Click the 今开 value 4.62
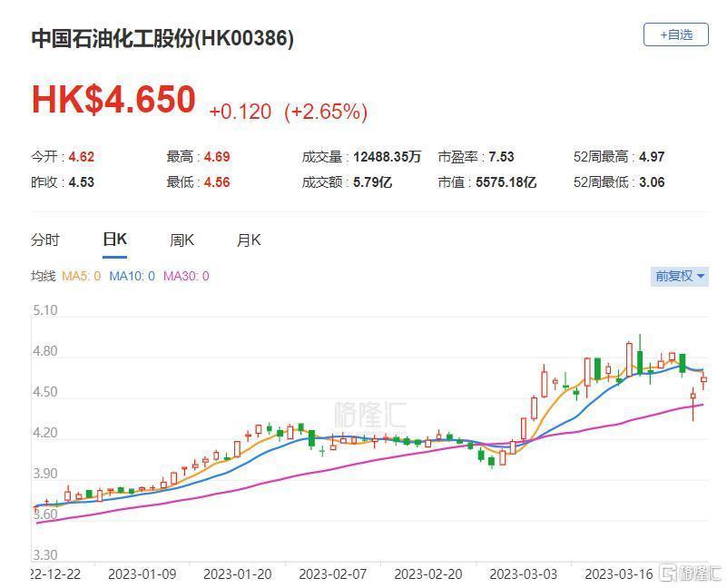The image size is (727, 588). click(81, 157)
